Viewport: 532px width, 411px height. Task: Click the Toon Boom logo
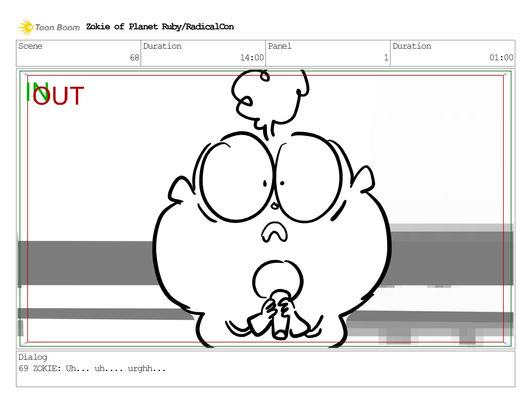(x=48, y=27)
